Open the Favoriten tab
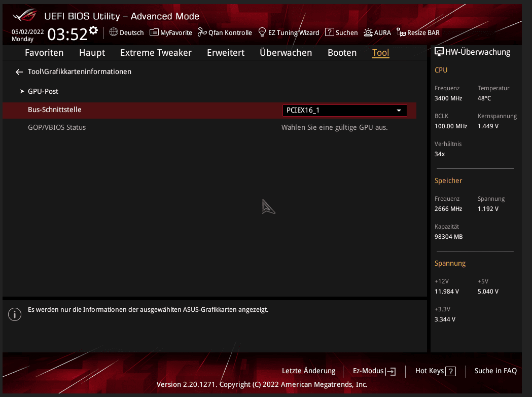532x397 pixels. tap(44, 53)
